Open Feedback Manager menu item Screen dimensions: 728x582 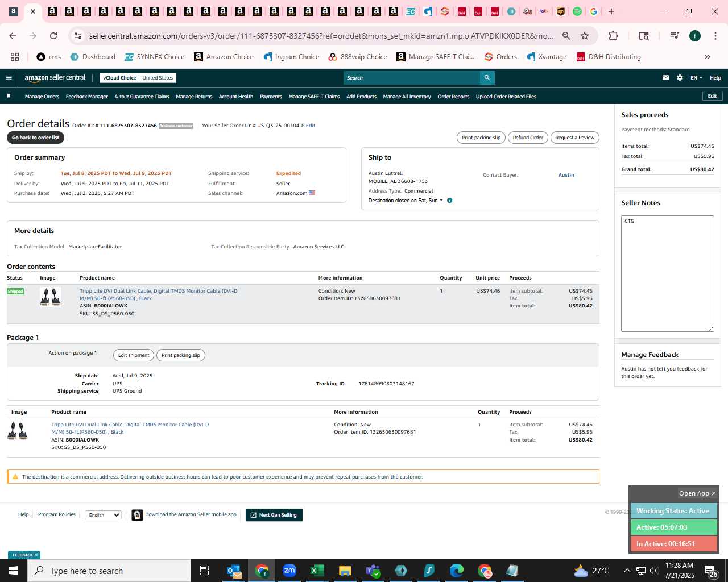(87, 97)
